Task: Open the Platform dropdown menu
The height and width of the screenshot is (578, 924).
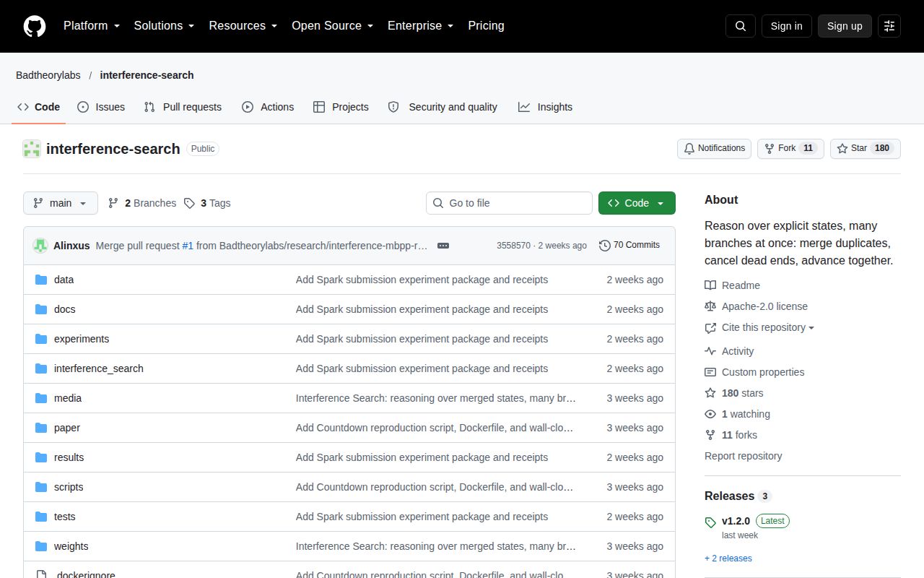Action: (x=92, y=26)
